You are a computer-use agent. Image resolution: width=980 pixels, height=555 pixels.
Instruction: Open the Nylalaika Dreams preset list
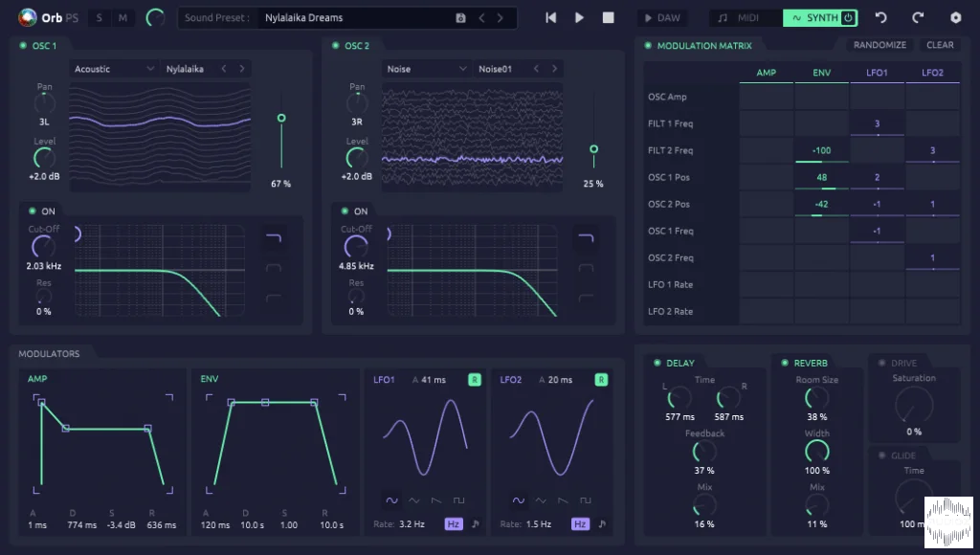(x=355, y=18)
